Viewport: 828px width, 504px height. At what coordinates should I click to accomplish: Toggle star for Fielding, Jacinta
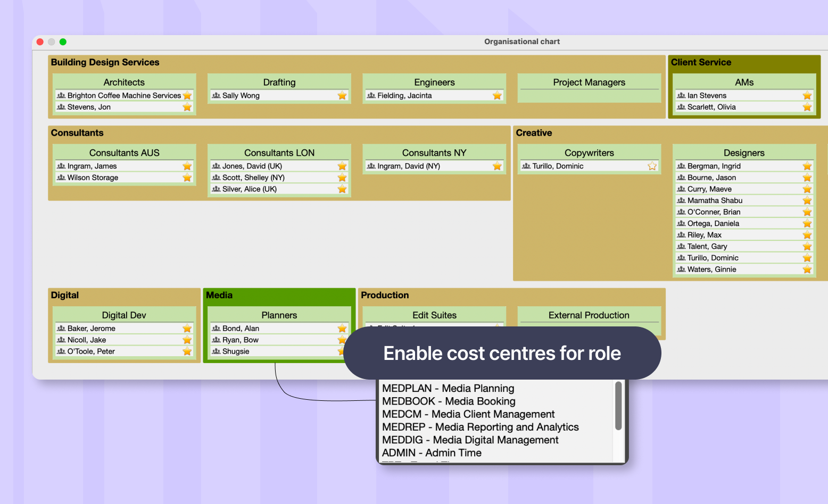point(497,96)
